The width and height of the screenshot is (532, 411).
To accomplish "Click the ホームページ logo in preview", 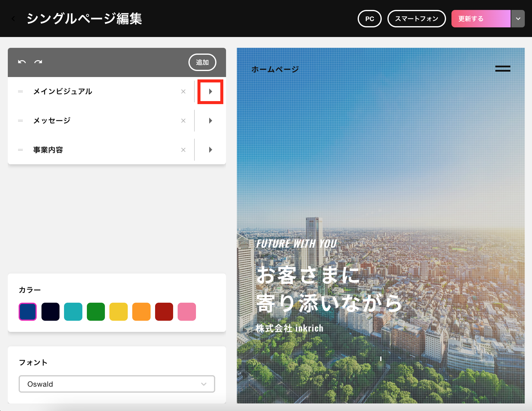I will pos(275,70).
